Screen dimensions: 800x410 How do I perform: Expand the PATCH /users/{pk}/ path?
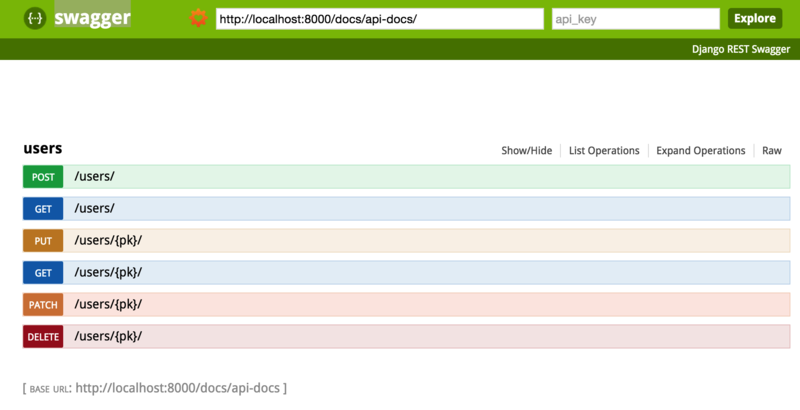(x=108, y=304)
